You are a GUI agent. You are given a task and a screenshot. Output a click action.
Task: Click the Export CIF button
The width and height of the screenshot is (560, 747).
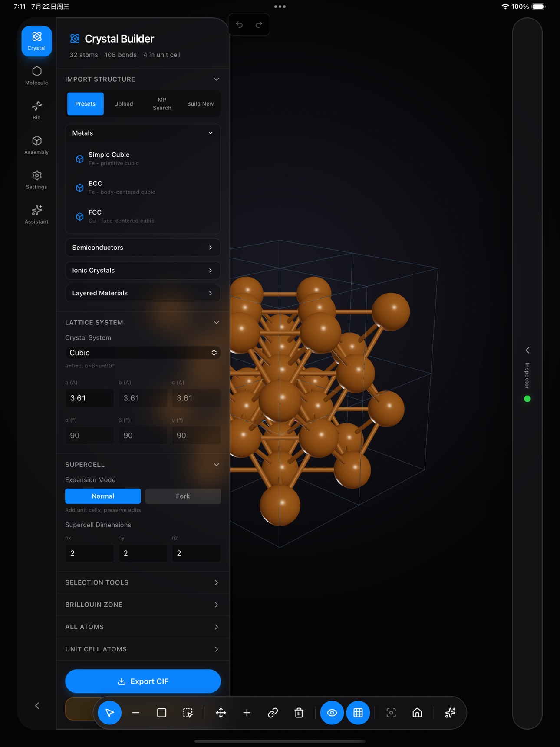tap(143, 681)
